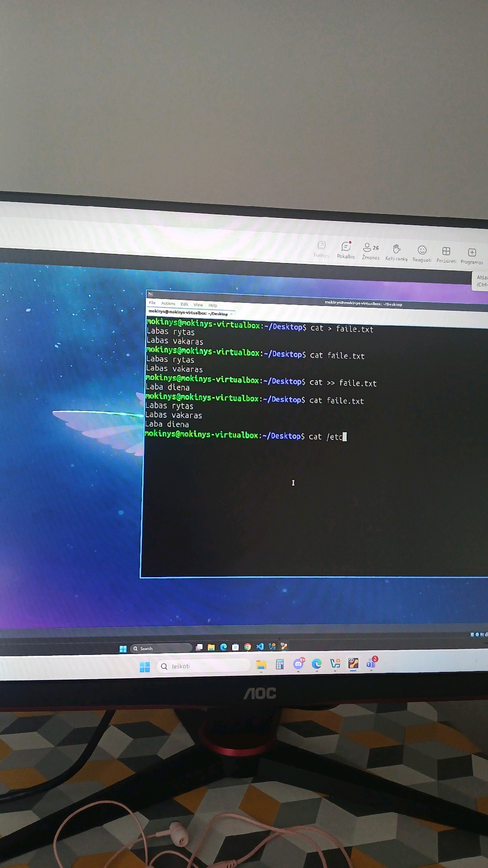
Task: Click the 'cat > faile.txt' command text
Action: (x=342, y=329)
